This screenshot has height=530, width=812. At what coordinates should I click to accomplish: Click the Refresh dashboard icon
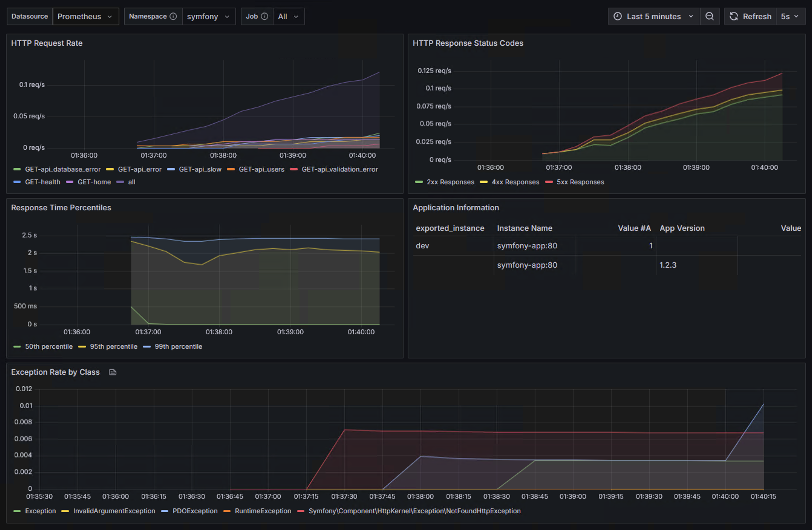[x=734, y=16]
